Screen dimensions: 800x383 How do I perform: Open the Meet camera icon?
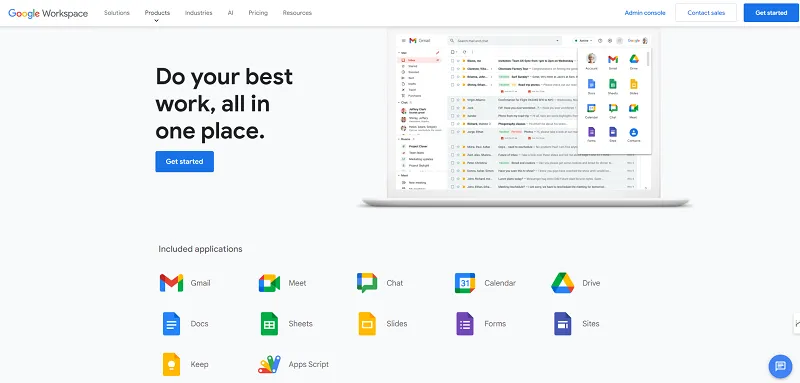pyautogui.click(x=269, y=283)
